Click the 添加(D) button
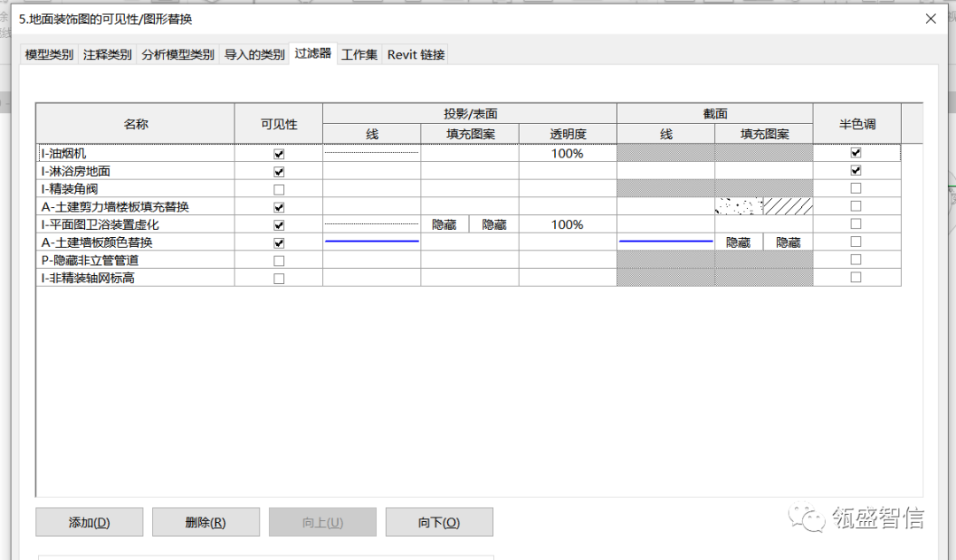 coord(89,522)
